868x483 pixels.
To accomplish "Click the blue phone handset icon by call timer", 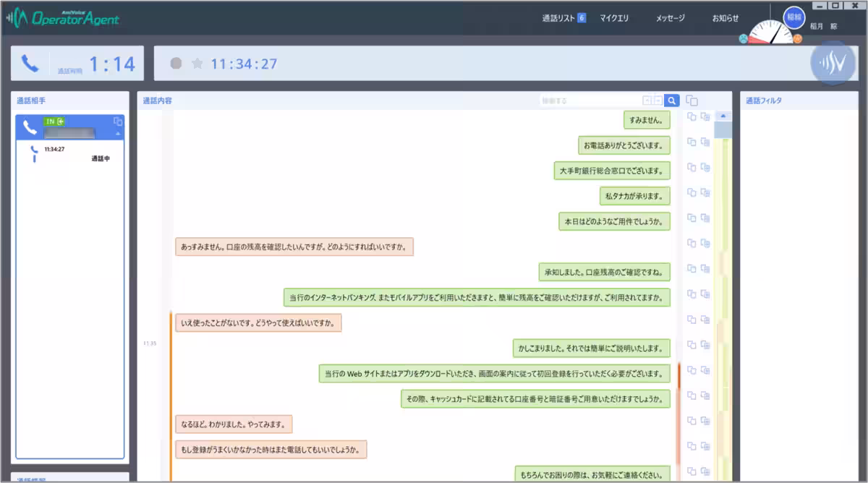I will tap(30, 64).
